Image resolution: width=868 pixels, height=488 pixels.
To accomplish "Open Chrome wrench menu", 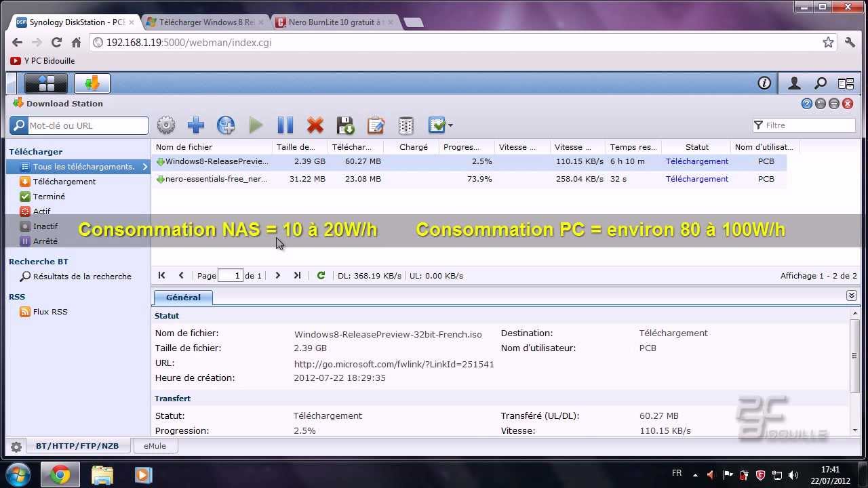I will pyautogui.click(x=850, y=42).
